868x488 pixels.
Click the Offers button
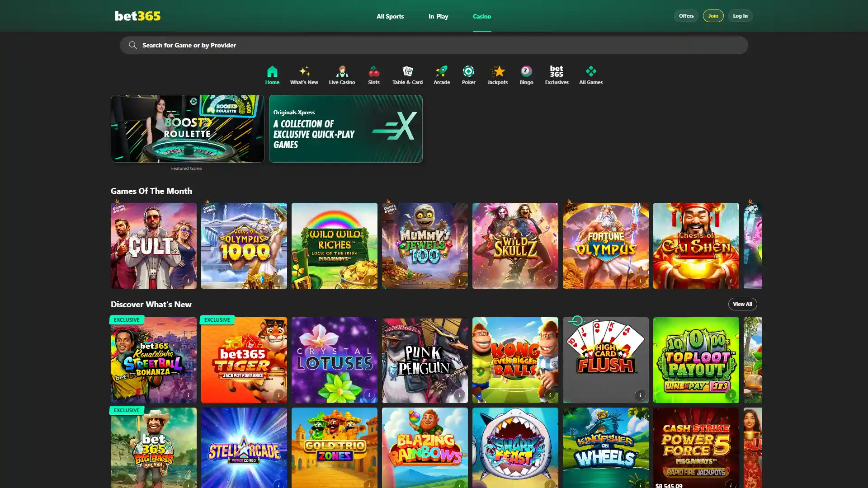pyautogui.click(x=686, y=16)
